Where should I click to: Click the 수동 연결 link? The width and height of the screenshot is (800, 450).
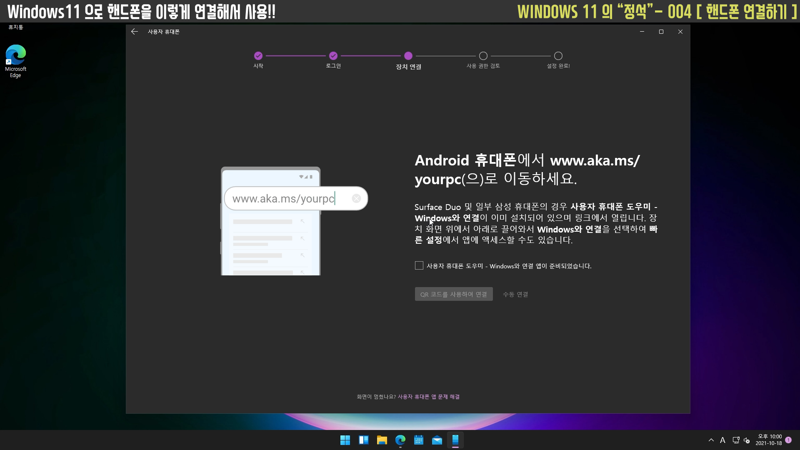click(515, 294)
